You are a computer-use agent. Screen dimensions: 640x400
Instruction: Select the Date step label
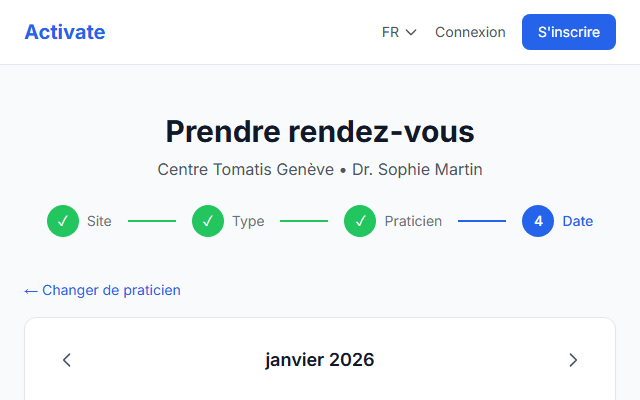coord(578,221)
